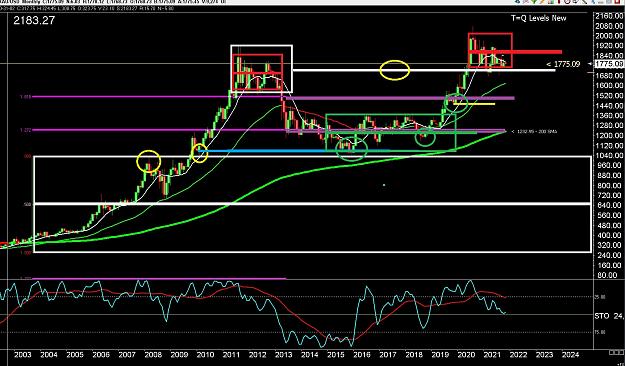Screen dimensions: 625x366
Task: Click the current price tag 1775.09 on the price axis
Action: pyautogui.click(x=609, y=64)
